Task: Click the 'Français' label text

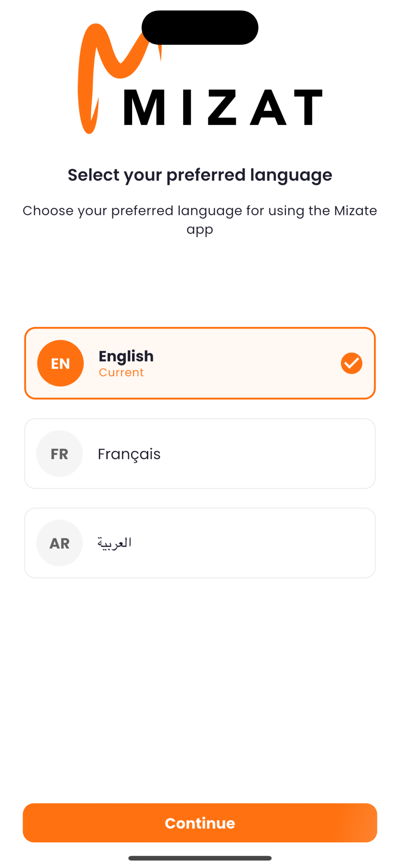Action: point(129,454)
